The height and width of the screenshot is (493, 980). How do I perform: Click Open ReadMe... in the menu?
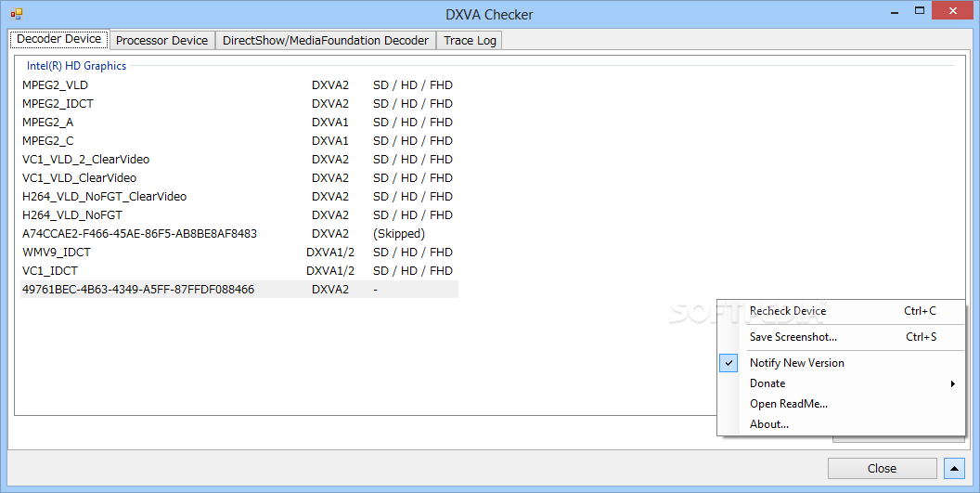[841, 404]
